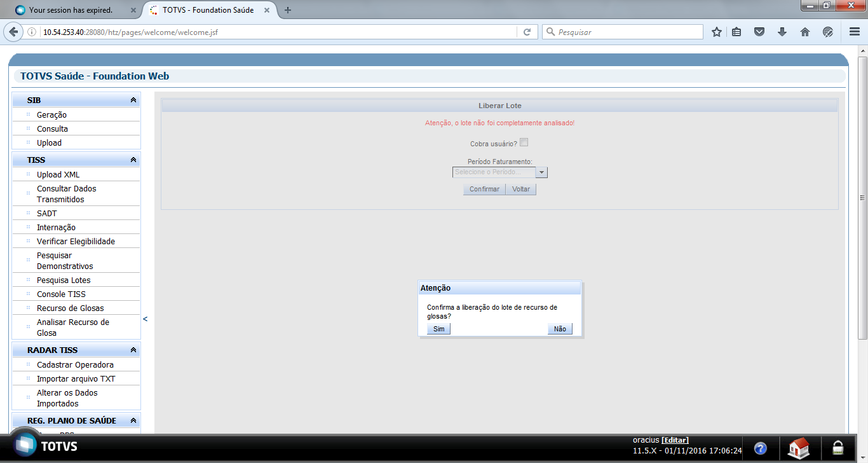Open the bookmarks list icon in the toolbar
Screen dimensions: 868x463
(x=737, y=32)
